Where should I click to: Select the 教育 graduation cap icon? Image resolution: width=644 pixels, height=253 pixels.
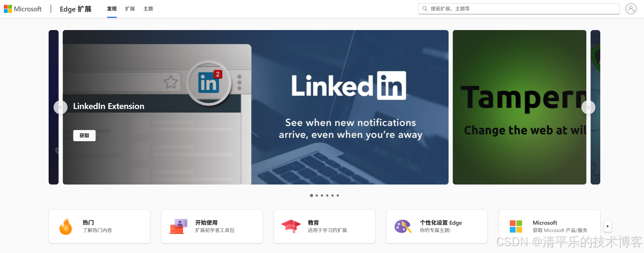(x=291, y=226)
